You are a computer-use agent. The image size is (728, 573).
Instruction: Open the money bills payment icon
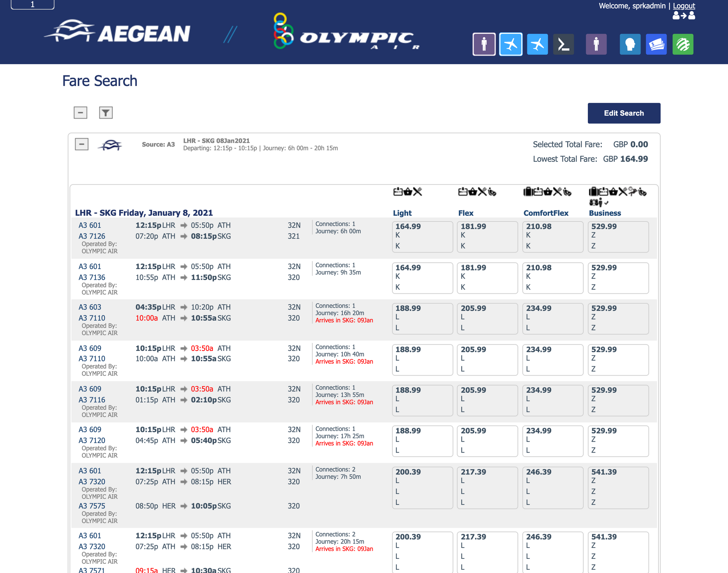point(656,44)
